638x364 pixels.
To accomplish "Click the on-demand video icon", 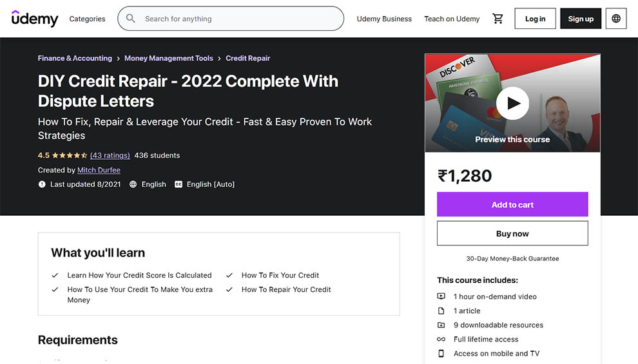I will click(x=441, y=296).
